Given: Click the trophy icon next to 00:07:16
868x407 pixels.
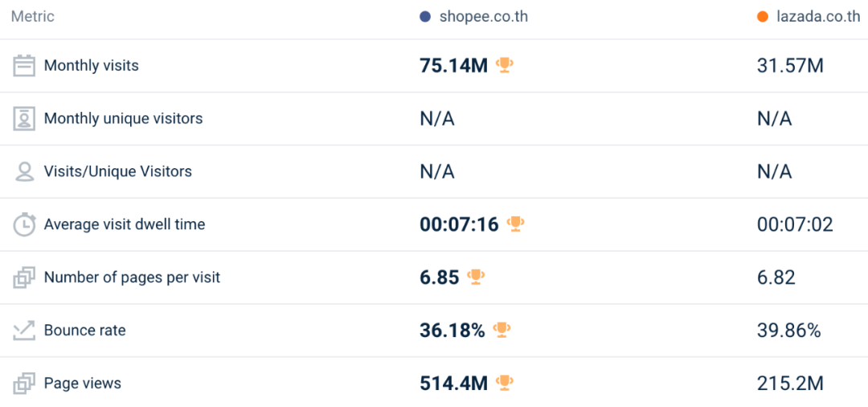Looking at the screenshot, I should [x=516, y=224].
